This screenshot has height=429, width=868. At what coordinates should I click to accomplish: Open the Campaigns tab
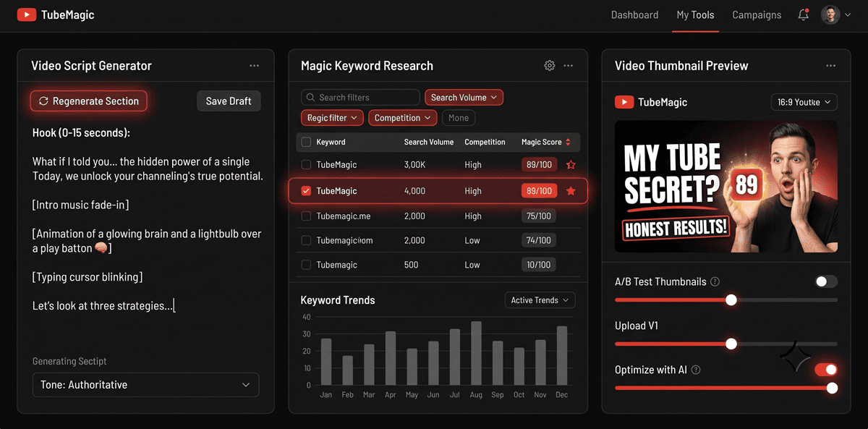click(757, 14)
